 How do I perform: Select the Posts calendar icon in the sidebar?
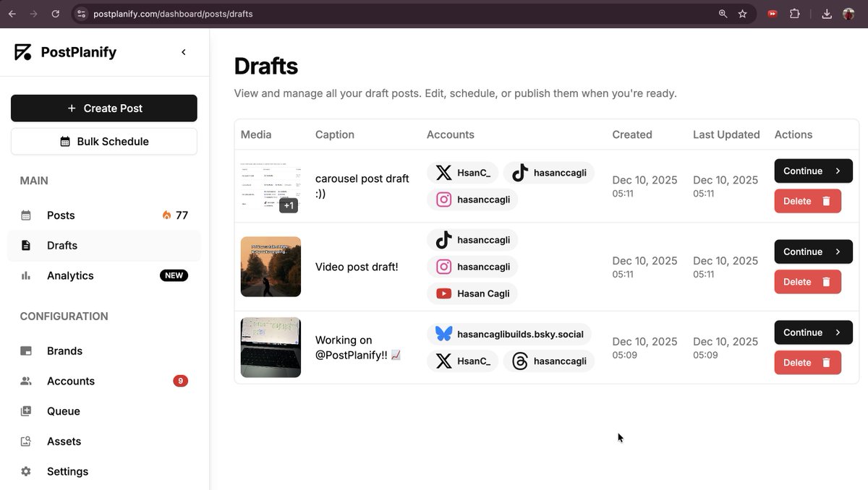(x=25, y=215)
